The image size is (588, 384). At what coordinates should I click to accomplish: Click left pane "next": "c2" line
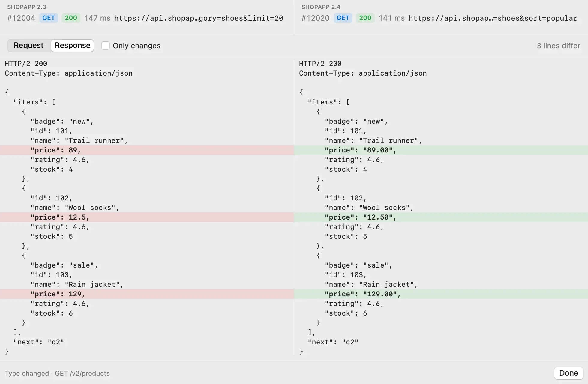(39, 342)
